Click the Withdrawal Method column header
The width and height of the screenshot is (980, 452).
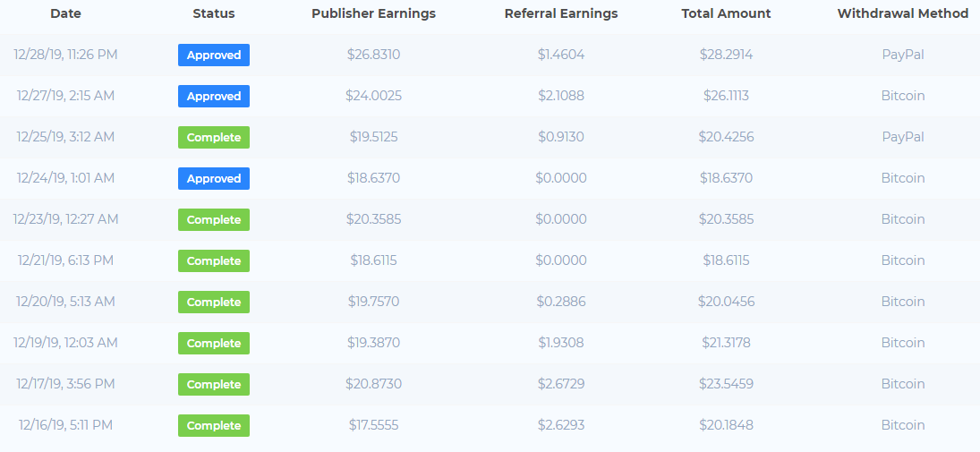pos(902,13)
